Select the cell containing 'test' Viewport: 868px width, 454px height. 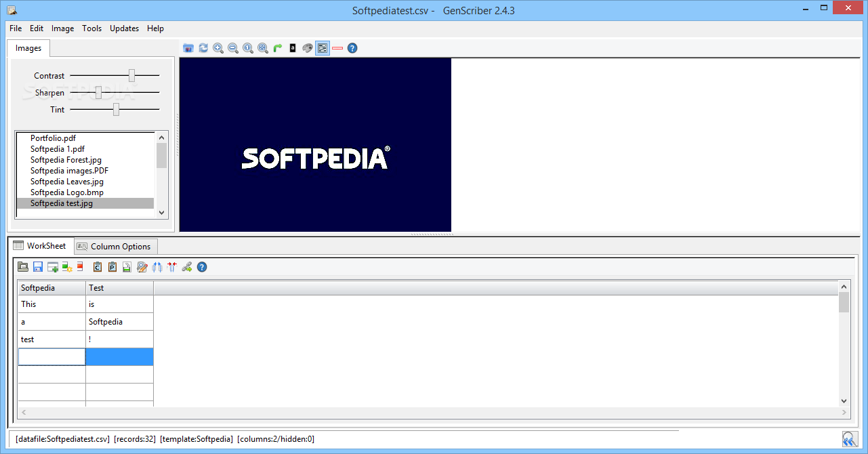point(52,339)
